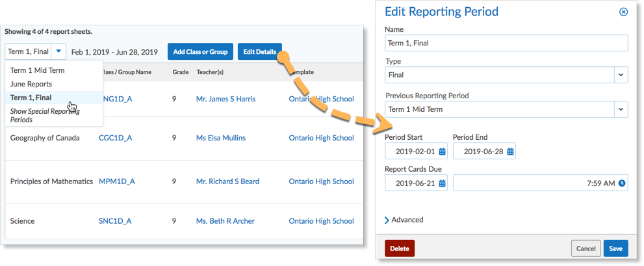Click the Report Cards Due calendar icon

click(x=443, y=183)
